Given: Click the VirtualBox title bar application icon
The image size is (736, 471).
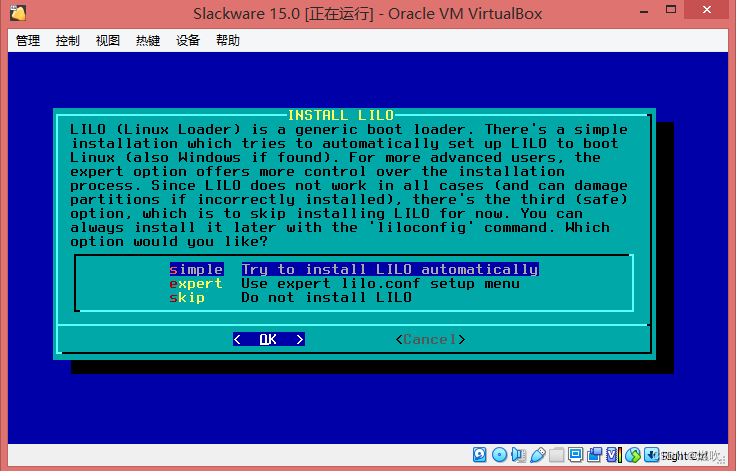Looking at the screenshot, I should tap(18, 13).
